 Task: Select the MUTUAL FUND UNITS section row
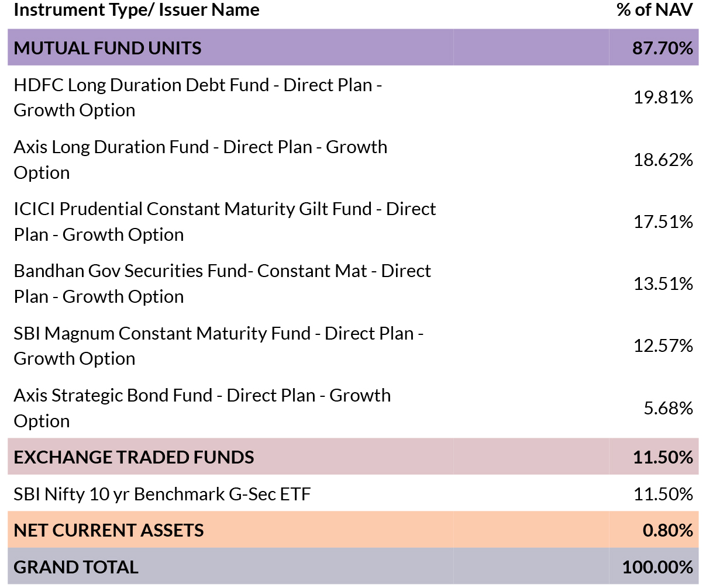tap(353, 47)
